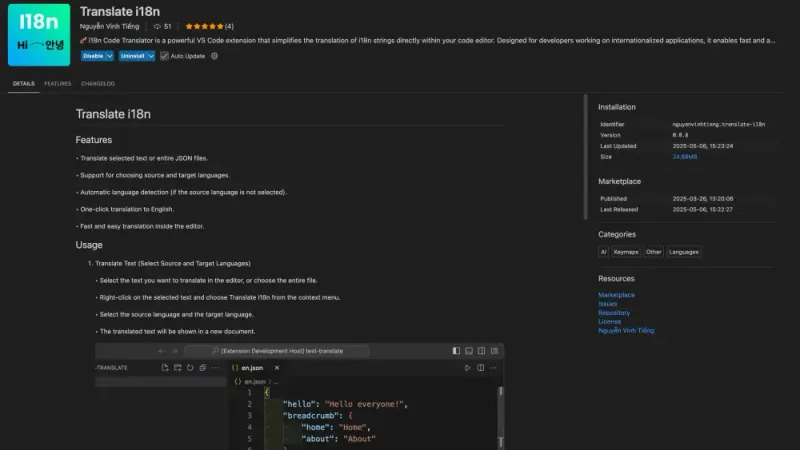
Task: Open publisher Nguyễn Vĩnh Tiếng link in header
Action: [109, 27]
